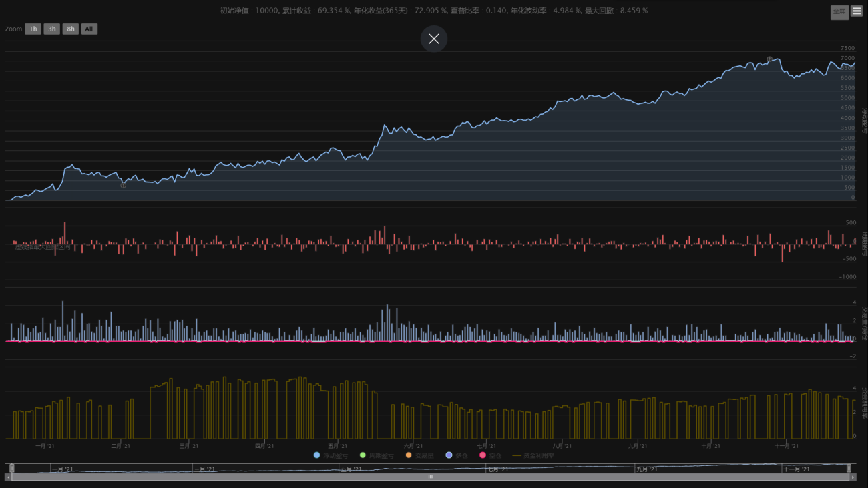Hide the 空仓 series via legend

(490, 455)
